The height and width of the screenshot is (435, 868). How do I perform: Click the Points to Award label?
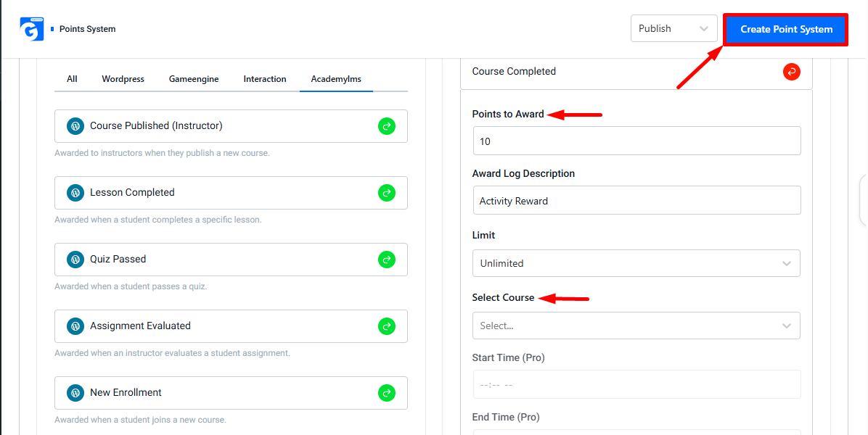pos(508,115)
